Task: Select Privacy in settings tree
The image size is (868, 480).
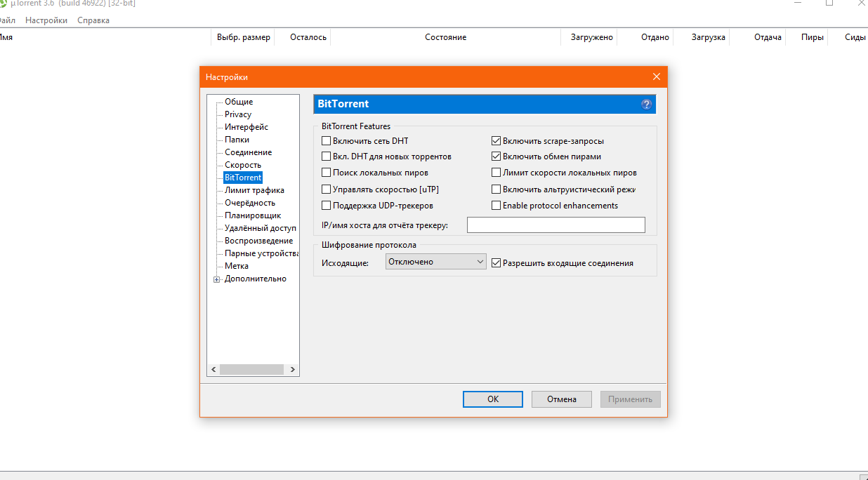Action: click(238, 114)
